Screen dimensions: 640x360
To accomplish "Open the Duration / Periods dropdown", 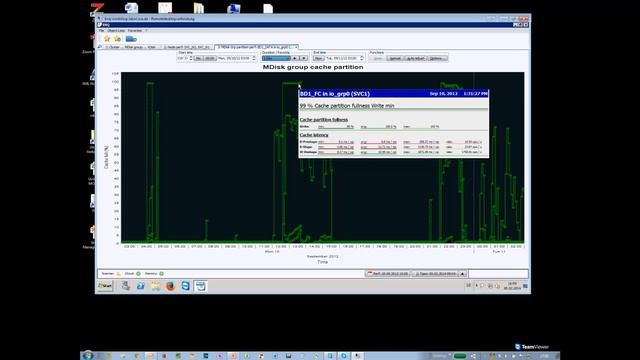I will (276, 58).
